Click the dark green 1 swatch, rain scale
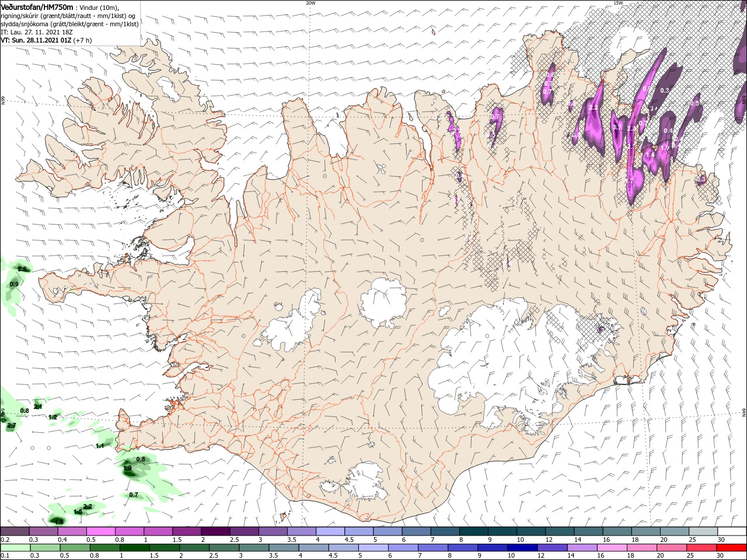 click(x=135, y=548)
